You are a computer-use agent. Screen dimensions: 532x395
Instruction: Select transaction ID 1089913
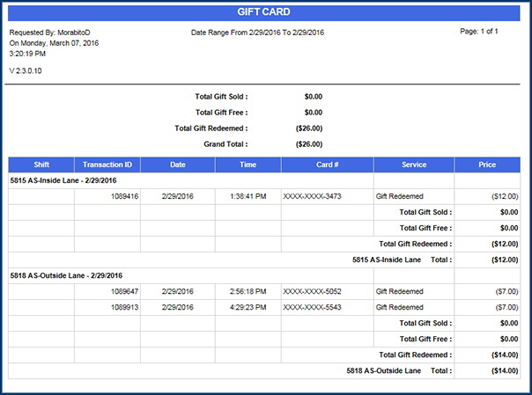click(x=123, y=307)
